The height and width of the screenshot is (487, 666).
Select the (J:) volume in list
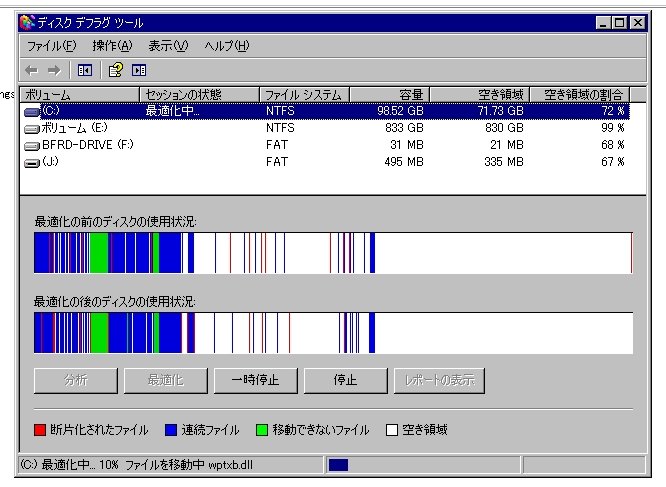pos(50,161)
